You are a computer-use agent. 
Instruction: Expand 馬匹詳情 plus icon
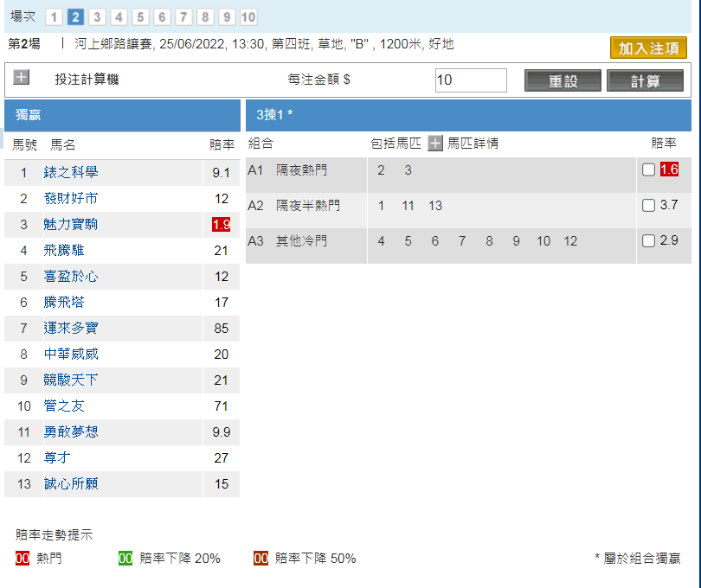[x=435, y=144]
